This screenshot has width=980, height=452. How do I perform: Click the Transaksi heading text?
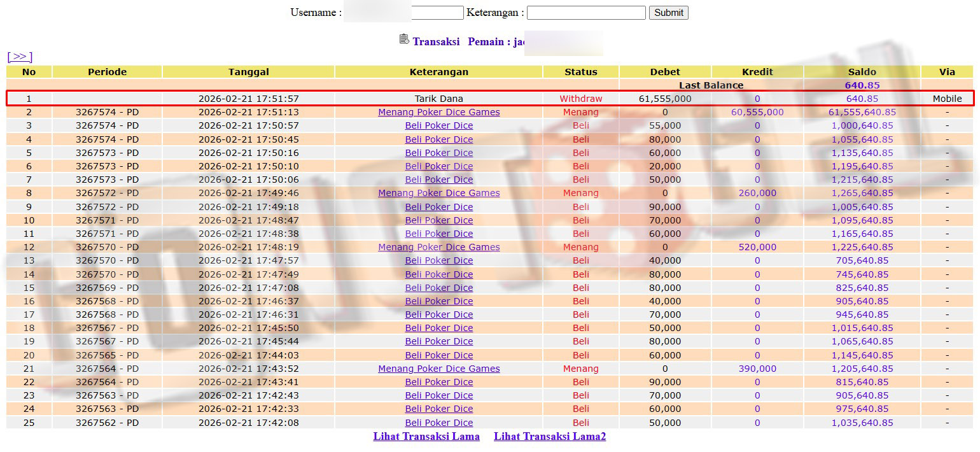pyautogui.click(x=436, y=42)
